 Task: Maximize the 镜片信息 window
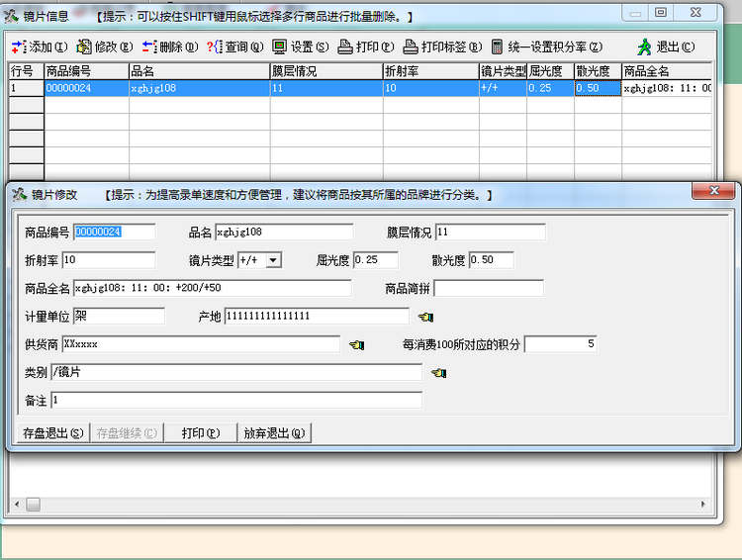661,12
